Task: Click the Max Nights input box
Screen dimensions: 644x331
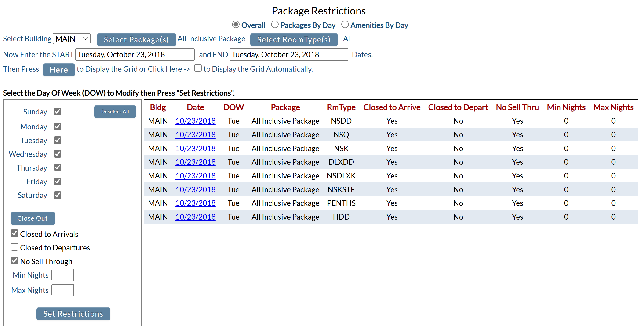Action: (x=62, y=290)
